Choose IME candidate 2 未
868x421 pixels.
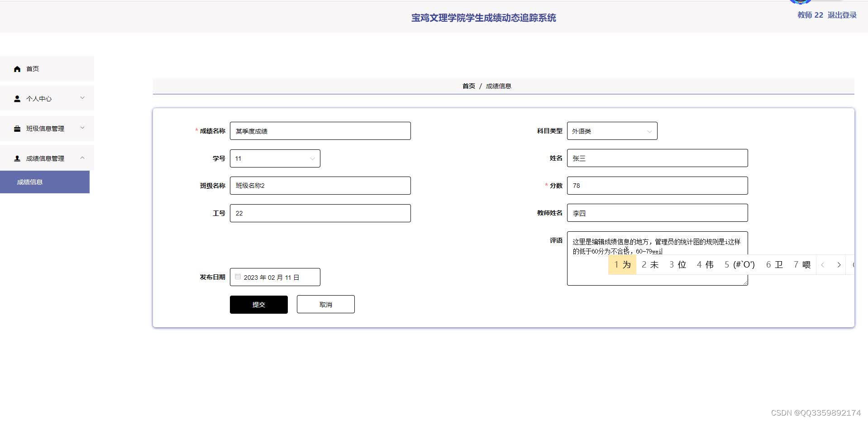(650, 265)
